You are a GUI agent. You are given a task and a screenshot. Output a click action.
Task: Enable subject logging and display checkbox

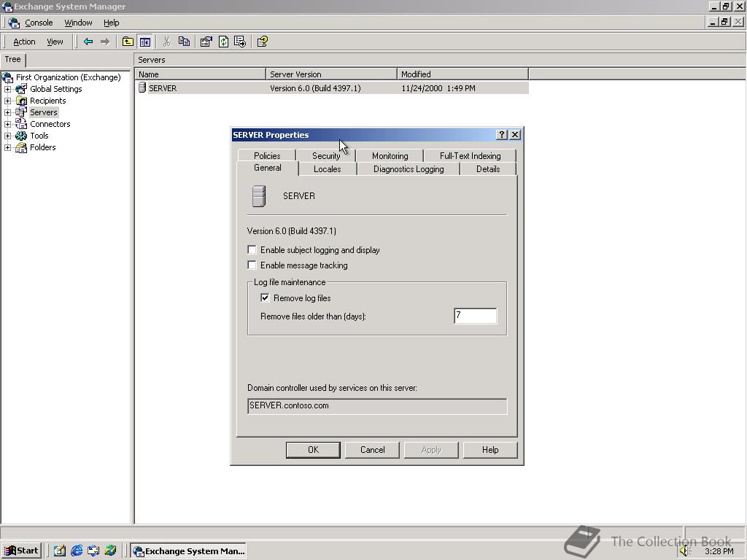coord(252,249)
